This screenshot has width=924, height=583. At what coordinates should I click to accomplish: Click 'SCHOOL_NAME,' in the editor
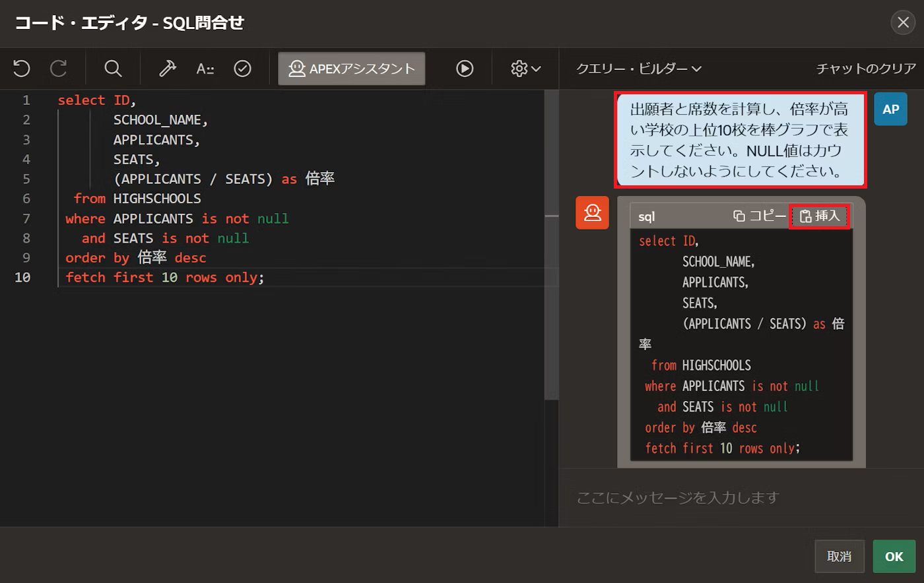pyautogui.click(x=160, y=120)
